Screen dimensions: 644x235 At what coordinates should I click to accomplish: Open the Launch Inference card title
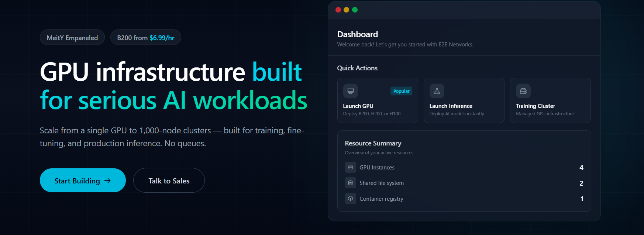point(451,106)
